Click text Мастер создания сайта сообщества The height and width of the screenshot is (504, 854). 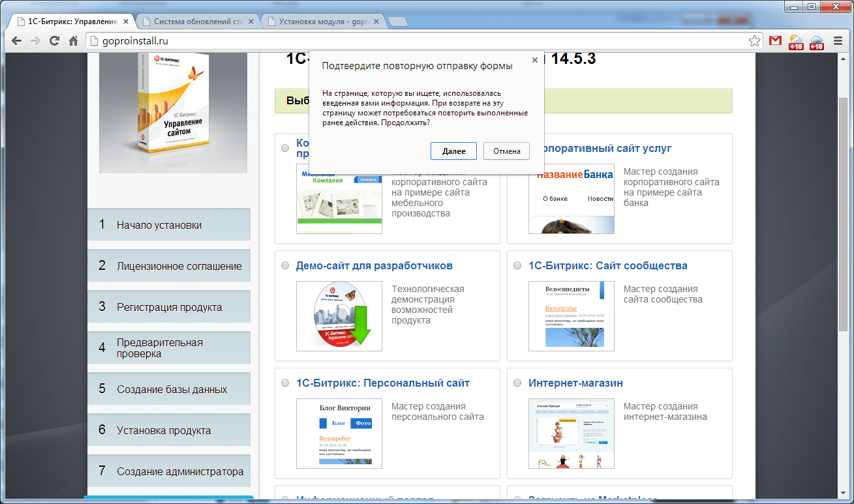pos(663,294)
